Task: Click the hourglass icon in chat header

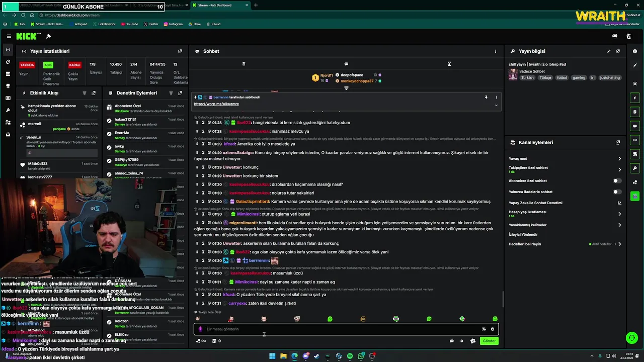Action: click(449, 64)
